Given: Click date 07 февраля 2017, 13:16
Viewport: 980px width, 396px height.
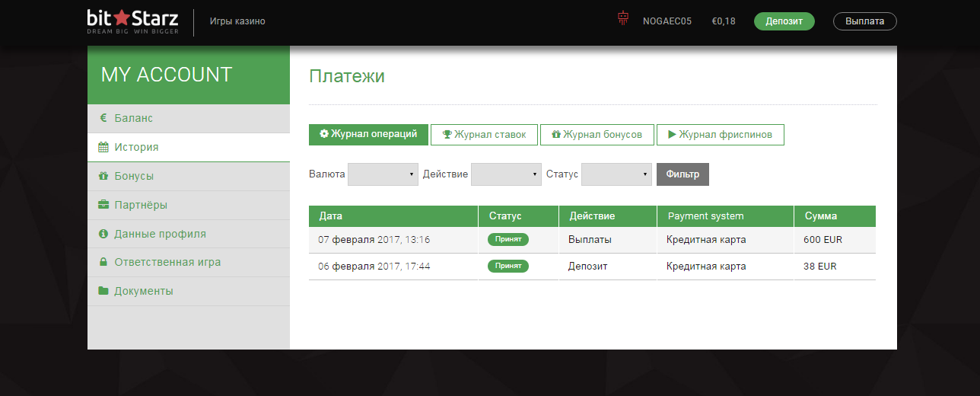Looking at the screenshot, I should click(374, 240).
